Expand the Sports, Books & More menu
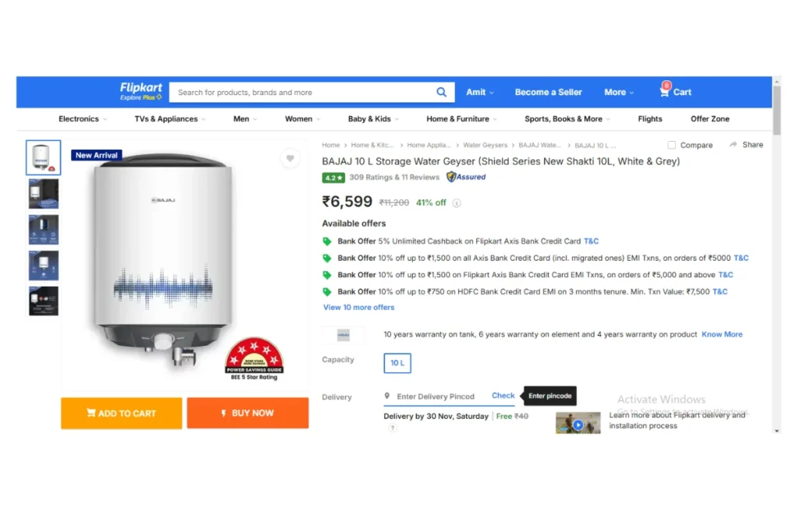The image size is (798, 532). pyautogui.click(x=567, y=119)
